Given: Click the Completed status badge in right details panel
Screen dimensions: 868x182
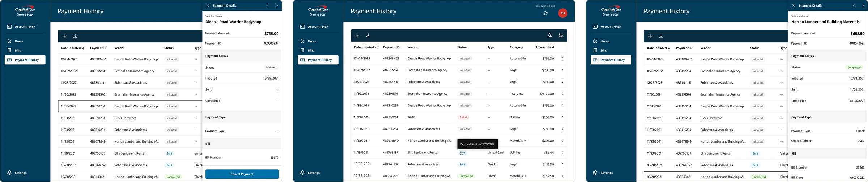Looking at the screenshot, I should tap(854, 67).
